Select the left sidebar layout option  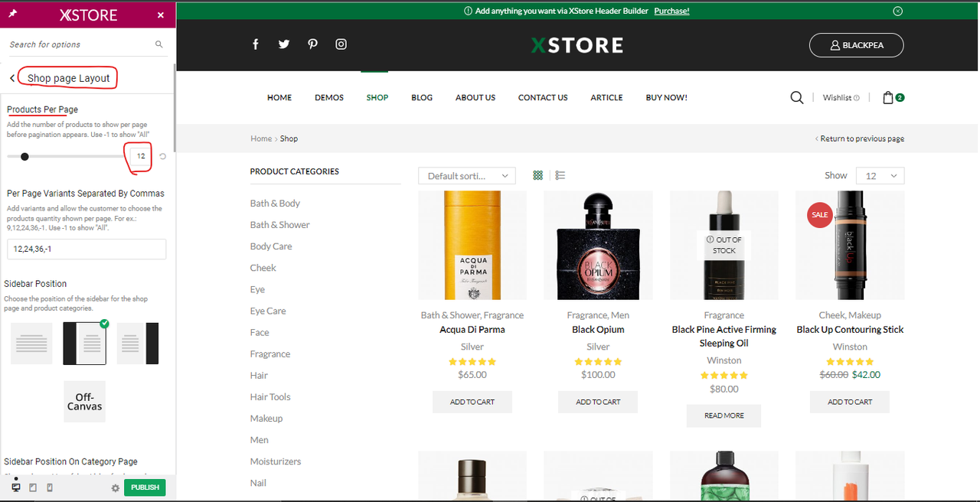click(84, 344)
